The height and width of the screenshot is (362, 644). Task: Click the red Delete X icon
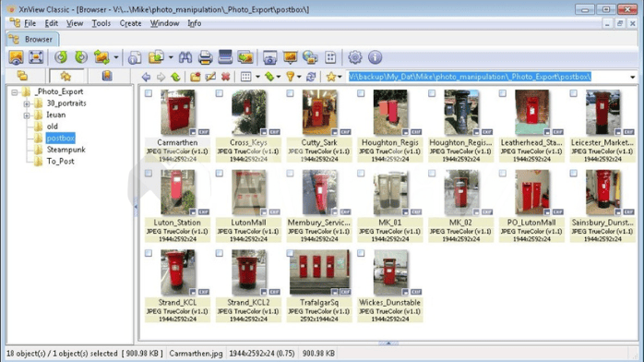tap(225, 77)
